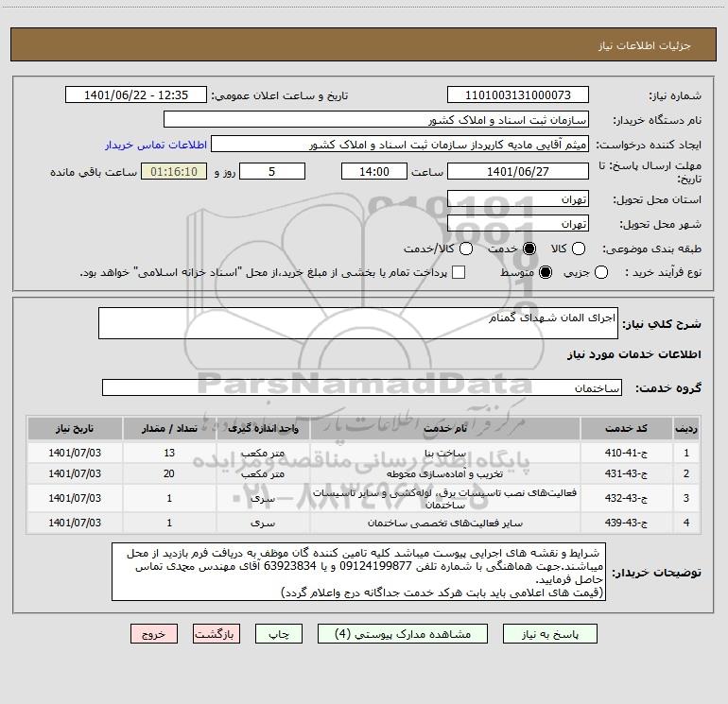The image size is (728, 704).
Task: Click quantity 13 in ساخت بنا row
Action: [x=169, y=453]
